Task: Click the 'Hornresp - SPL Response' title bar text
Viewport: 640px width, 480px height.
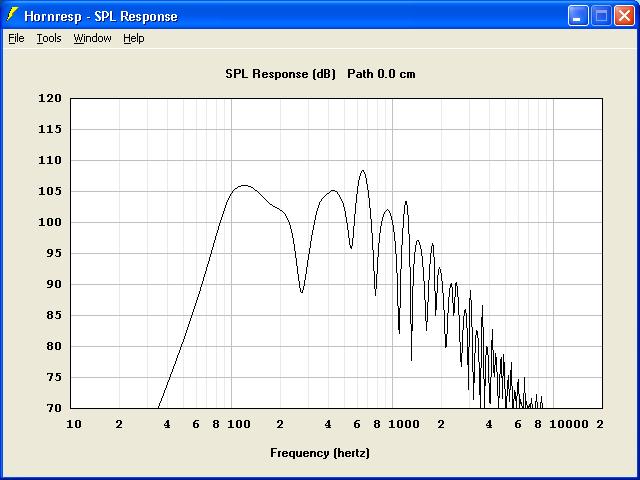Action: click(x=101, y=16)
